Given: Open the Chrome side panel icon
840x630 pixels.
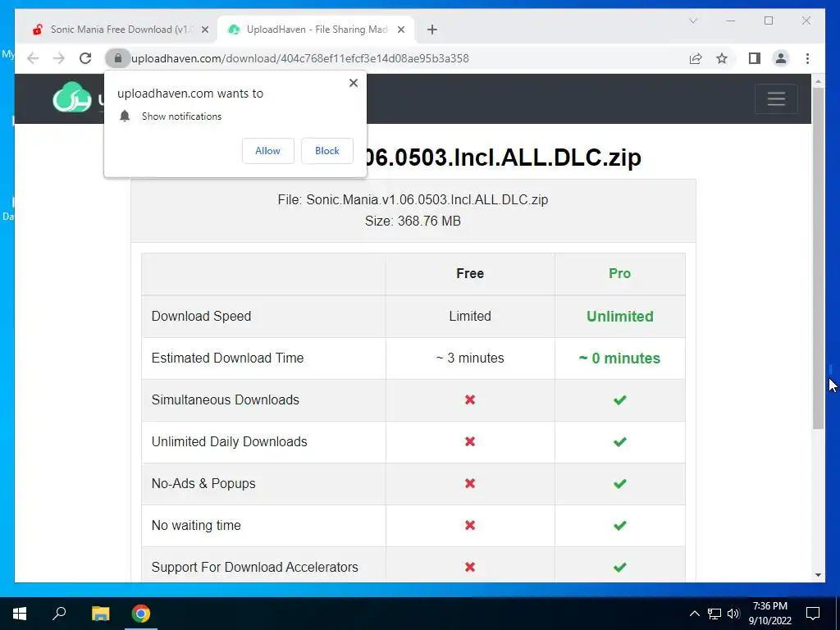Looking at the screenshot, I should coord(755,58).
